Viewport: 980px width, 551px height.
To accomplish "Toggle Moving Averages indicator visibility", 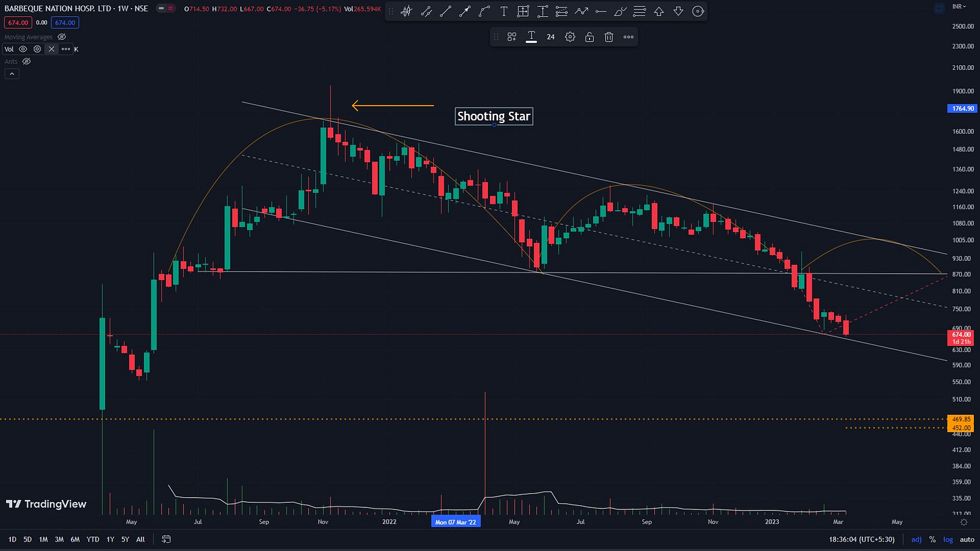I will point(62,36).
